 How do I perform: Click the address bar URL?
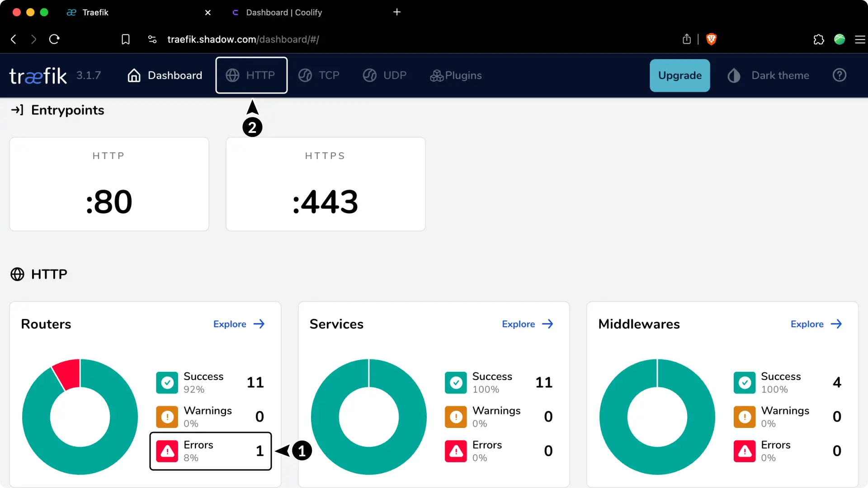click(x=243, y=39)
